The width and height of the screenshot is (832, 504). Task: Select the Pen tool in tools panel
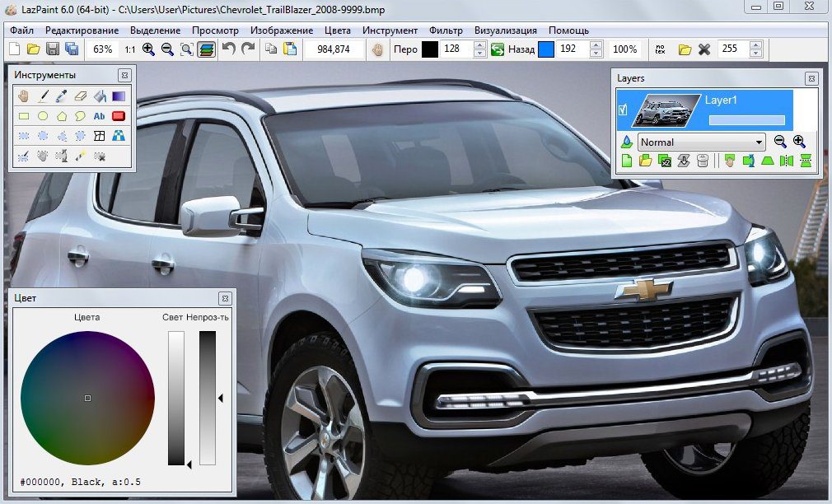43,96
